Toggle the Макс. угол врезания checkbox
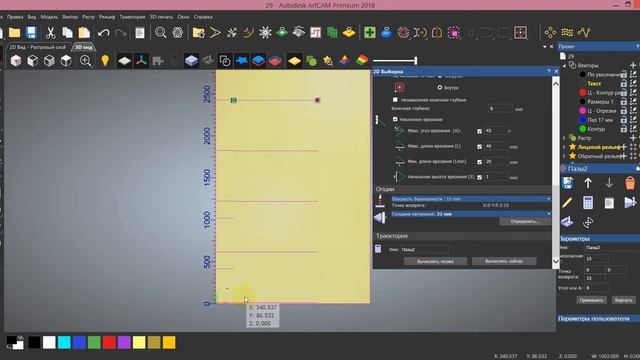Image resolution: width=640 pixels, height=360 pixels. [x=480, y=131]
